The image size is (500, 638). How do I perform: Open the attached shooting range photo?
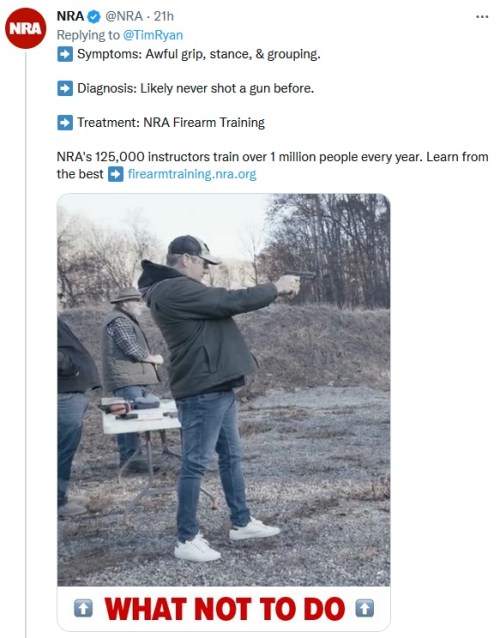point(224,390)
